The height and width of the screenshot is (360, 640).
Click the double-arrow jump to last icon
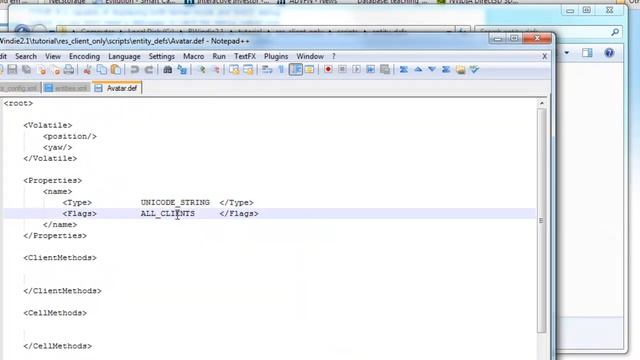coord(446,69)
